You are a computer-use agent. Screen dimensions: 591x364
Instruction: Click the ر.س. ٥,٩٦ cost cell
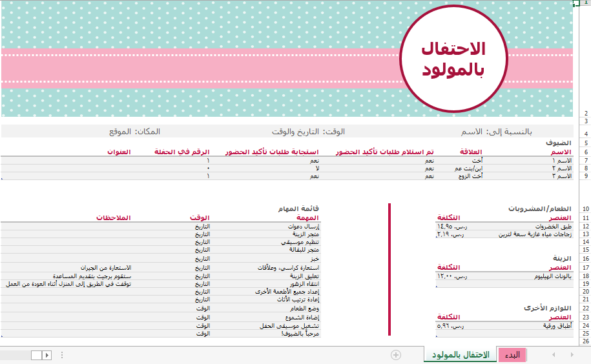tap(450, 326)
